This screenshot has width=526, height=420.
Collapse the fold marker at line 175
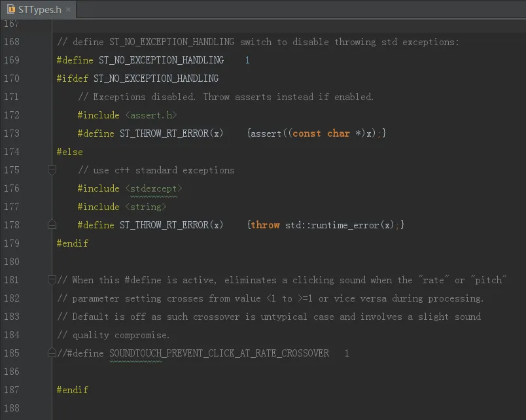tap(52, 169)
